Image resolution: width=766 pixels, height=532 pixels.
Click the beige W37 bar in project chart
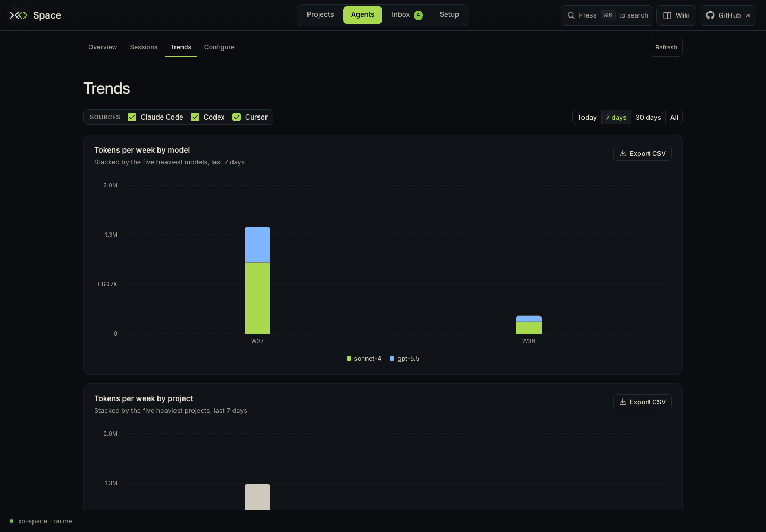tap(257, 497)
